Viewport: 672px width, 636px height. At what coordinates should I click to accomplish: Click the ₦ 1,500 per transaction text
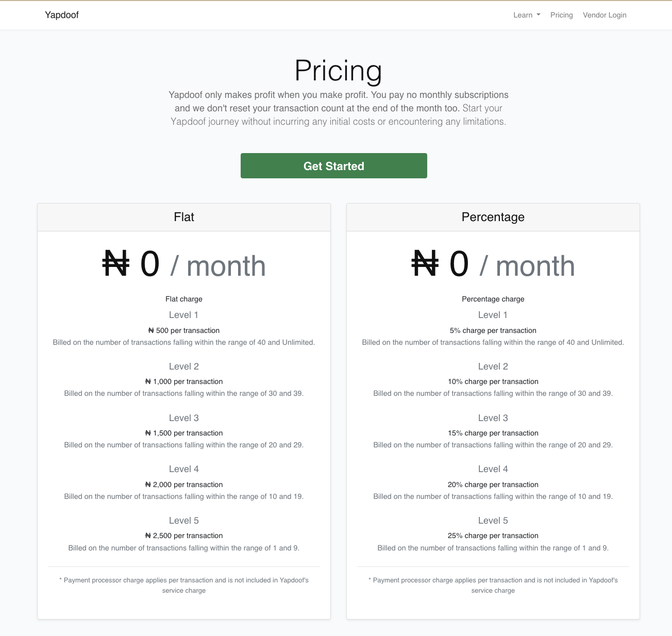click(184, 433)
